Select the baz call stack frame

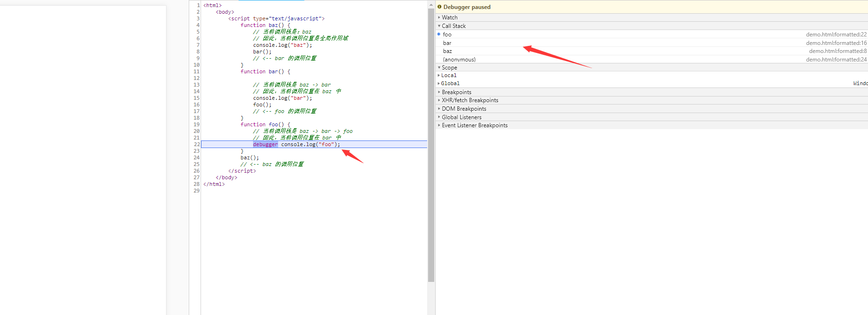pos(652,51)
